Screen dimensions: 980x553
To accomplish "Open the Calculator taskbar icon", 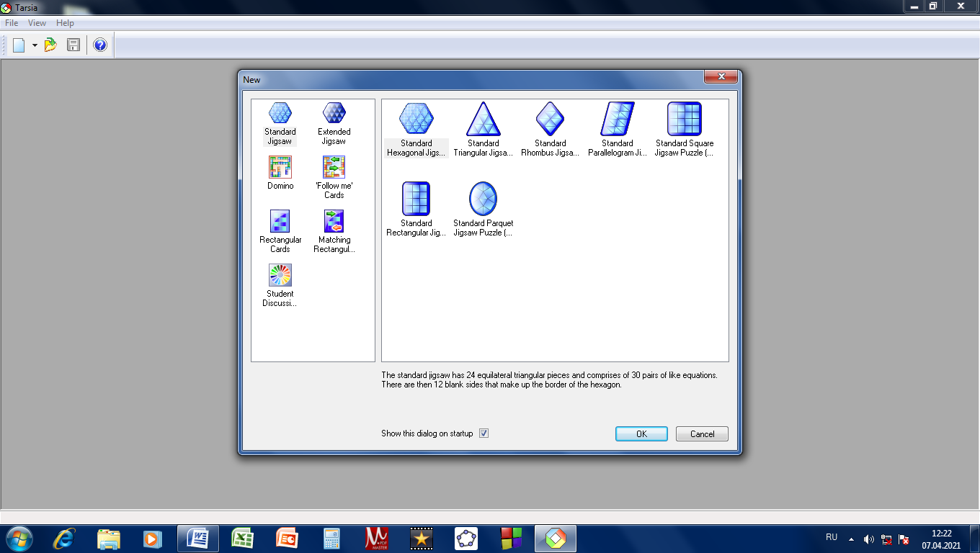I will pos(331,539).
